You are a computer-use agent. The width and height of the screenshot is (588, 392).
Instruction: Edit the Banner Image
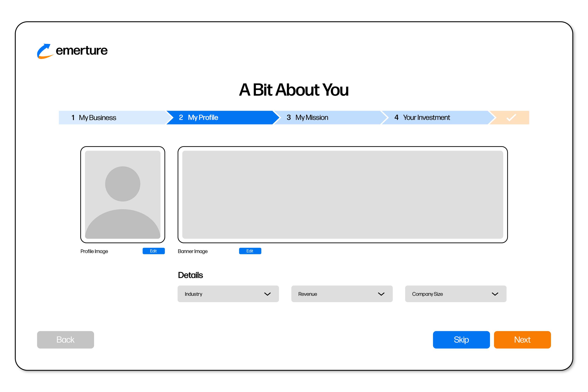[250, 251]
